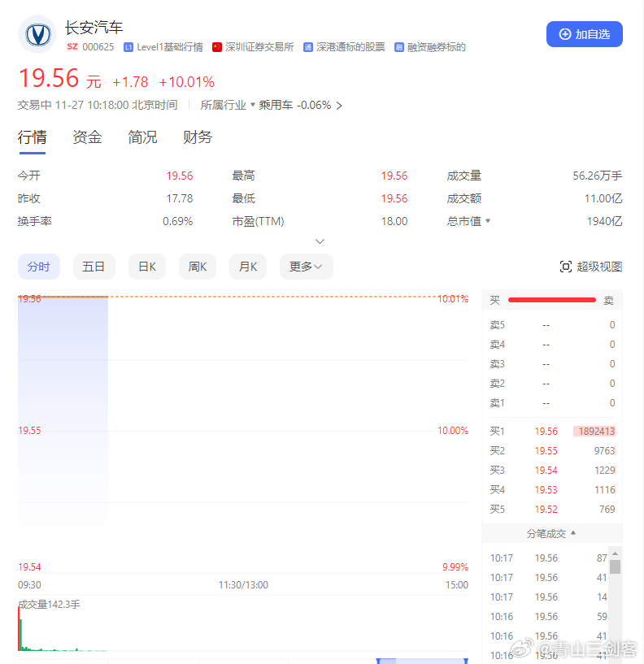Viewport: 644px width, 664px height.
Task: Click the 昨收 value 17.78
Action: tap(180, 198)
